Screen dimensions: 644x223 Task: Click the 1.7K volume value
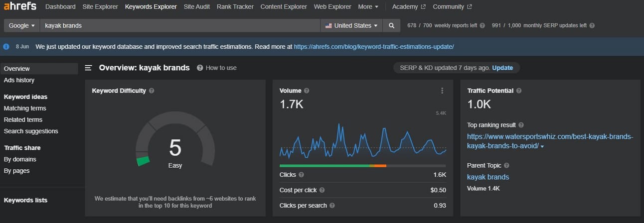pos(292,105)
